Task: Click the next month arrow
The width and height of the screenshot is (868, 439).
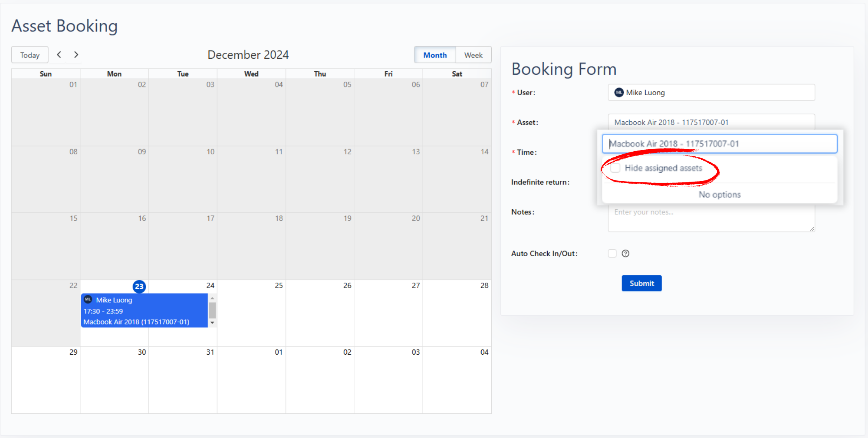Action: [76, 54]
